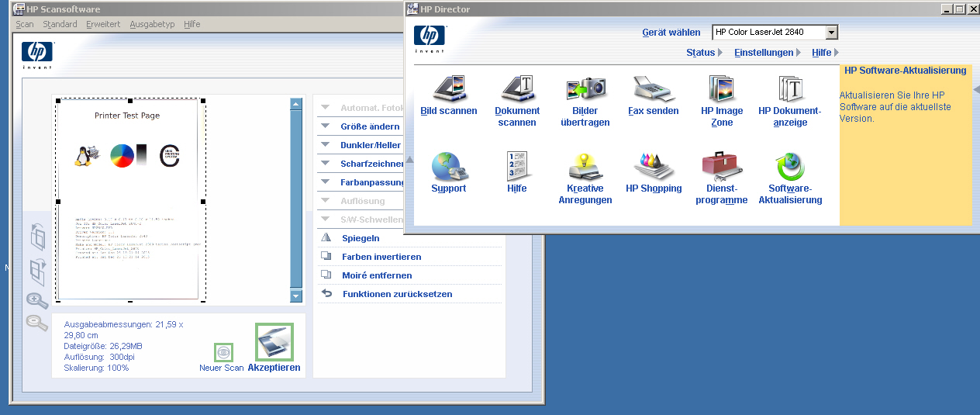Screen dimensions: 980x415
Task: Click the Dateigröße: 26,29MB text
Action: (x=103, y=346)
